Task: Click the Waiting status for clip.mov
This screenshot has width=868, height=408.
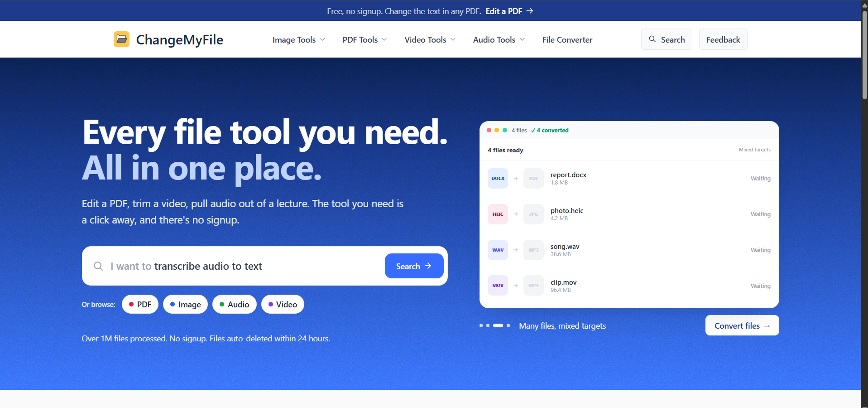Action: (x=761, y=286)
